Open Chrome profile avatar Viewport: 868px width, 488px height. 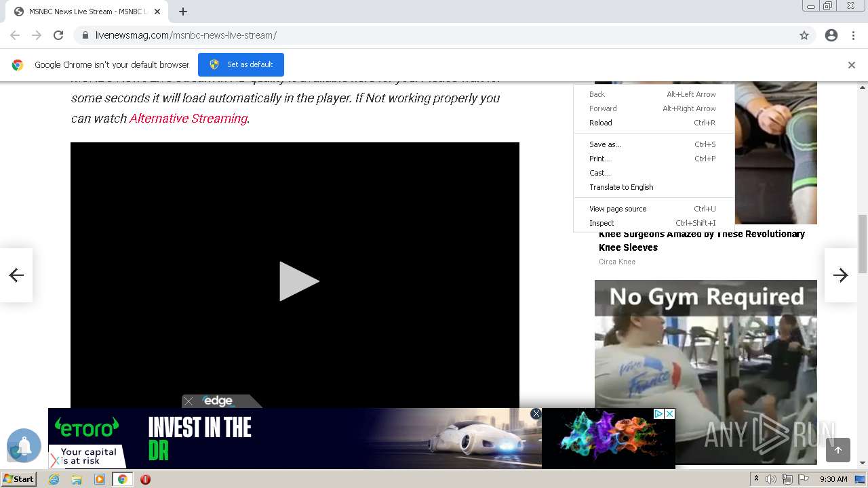click(x=831, y=35)
